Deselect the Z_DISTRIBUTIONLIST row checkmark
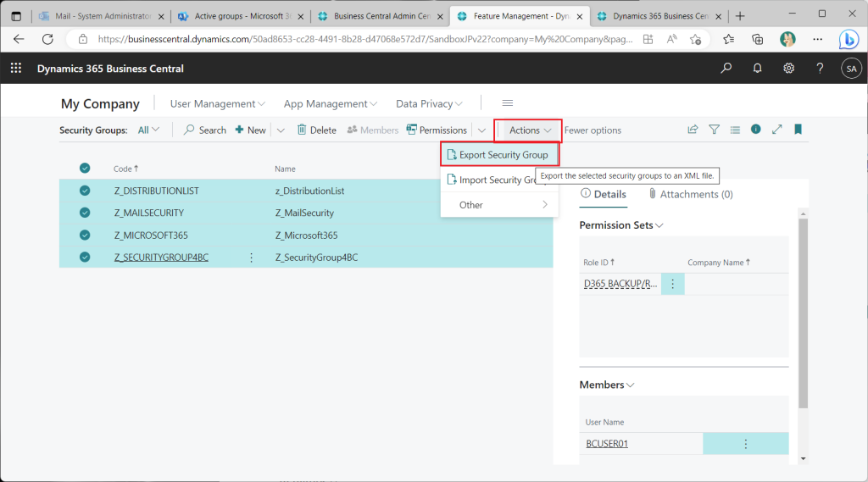Image resolution: width=868 pixels, height=482 pixels. click(x=85, y=191)
